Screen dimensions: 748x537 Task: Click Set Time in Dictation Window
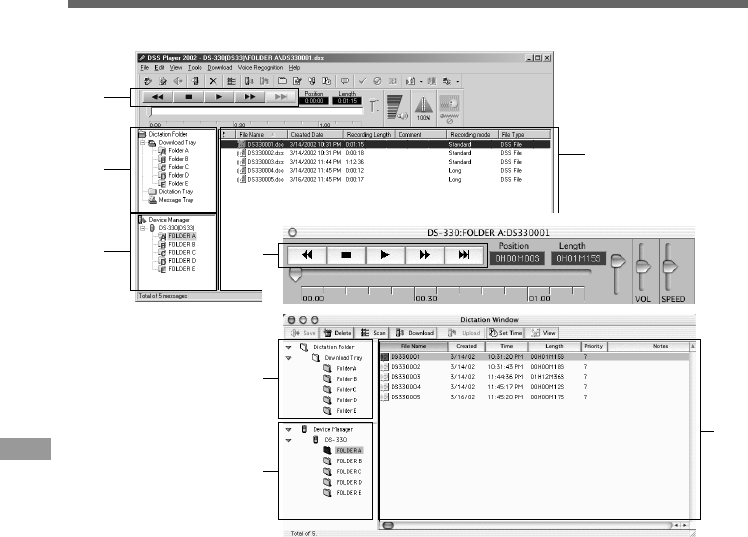click(x=505, y=333)
